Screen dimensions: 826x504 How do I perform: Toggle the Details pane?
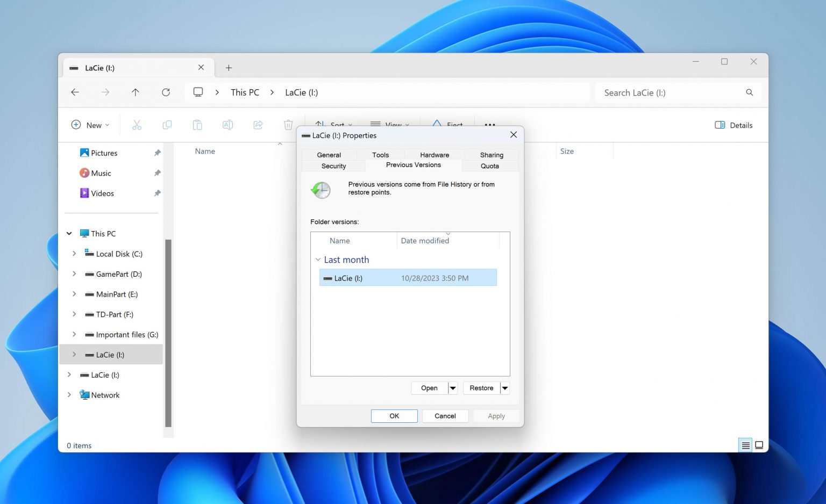pos(733,125)
